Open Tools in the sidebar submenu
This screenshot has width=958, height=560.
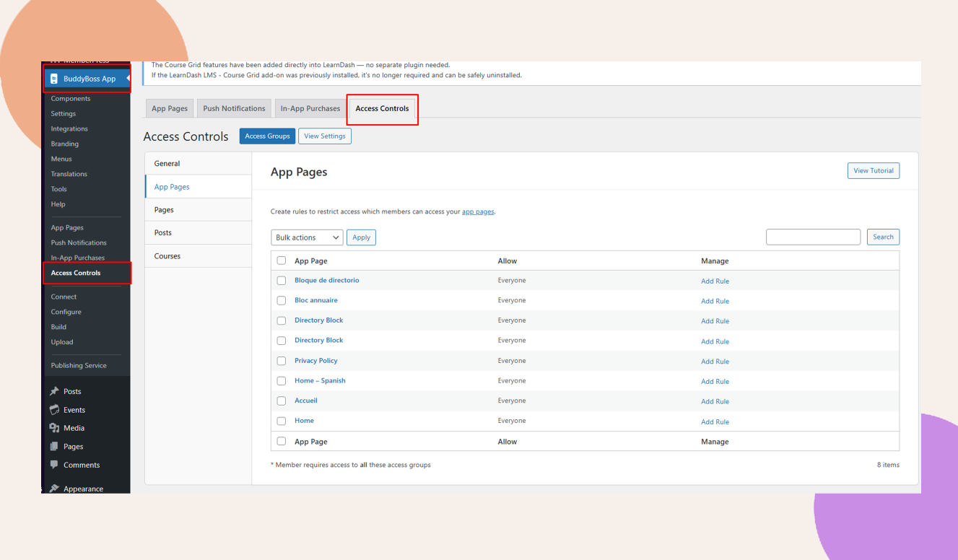click(x=59, y=189)
